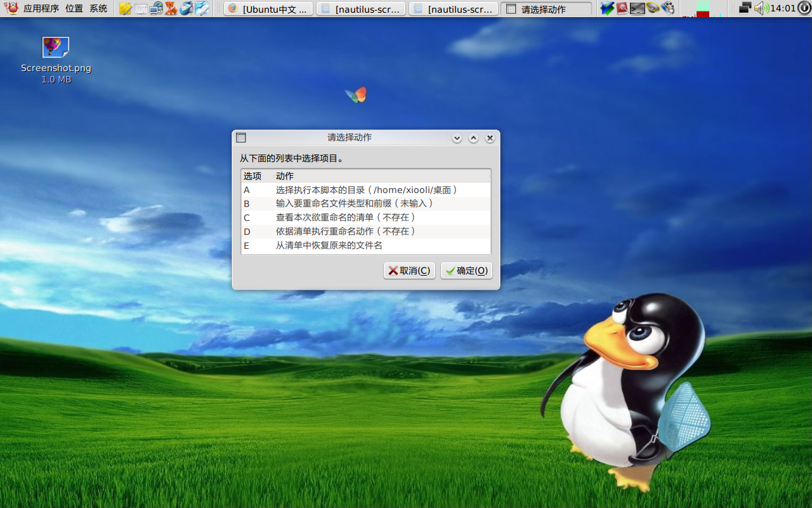Click the butterfly icon on the desktop
The width and height of the screenshot is (812, 508).
click(356, 95)
